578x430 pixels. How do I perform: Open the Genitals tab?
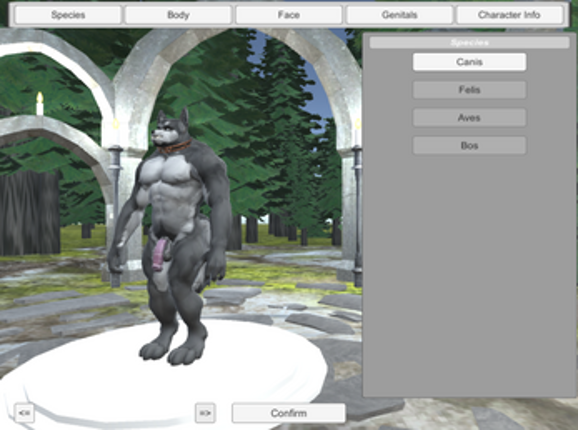pyautogui.click(x=399, y=15)
